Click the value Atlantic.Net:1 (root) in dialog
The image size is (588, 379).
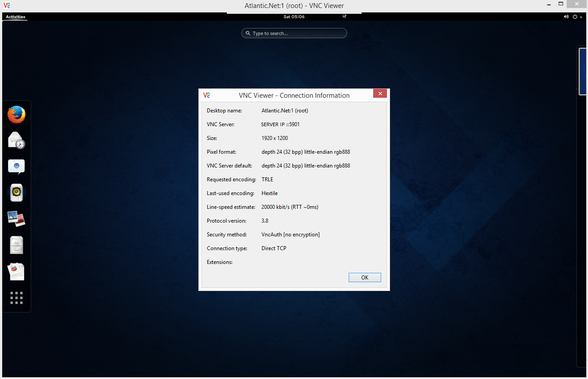285,111
